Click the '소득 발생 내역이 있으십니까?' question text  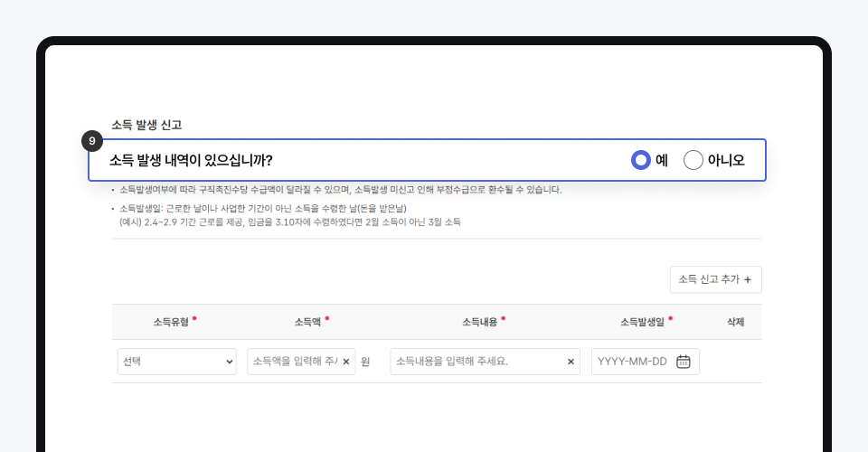[191, 160]
